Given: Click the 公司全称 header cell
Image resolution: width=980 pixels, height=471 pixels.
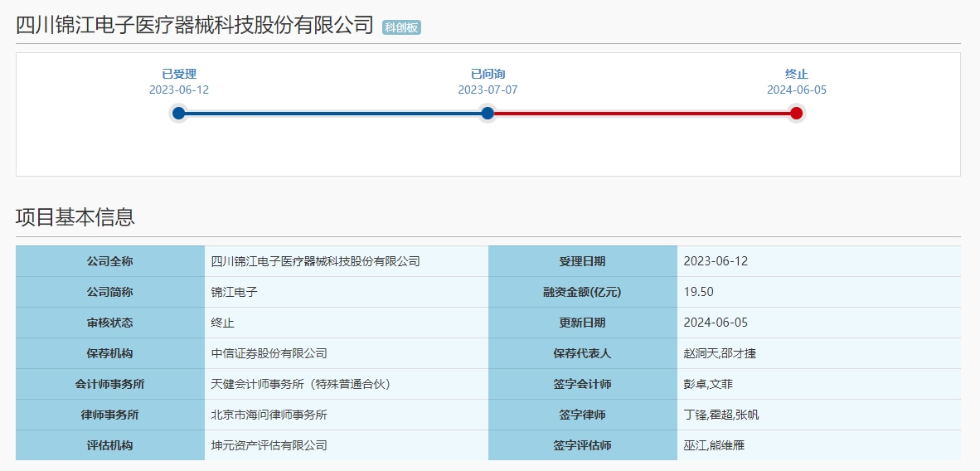Looking at the screenshot, I should pos(110,261).
